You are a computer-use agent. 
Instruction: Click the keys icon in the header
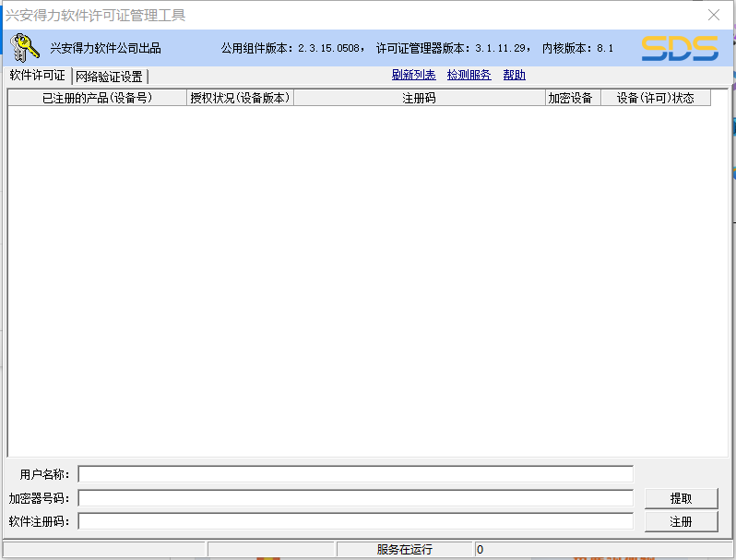point(25,47)
